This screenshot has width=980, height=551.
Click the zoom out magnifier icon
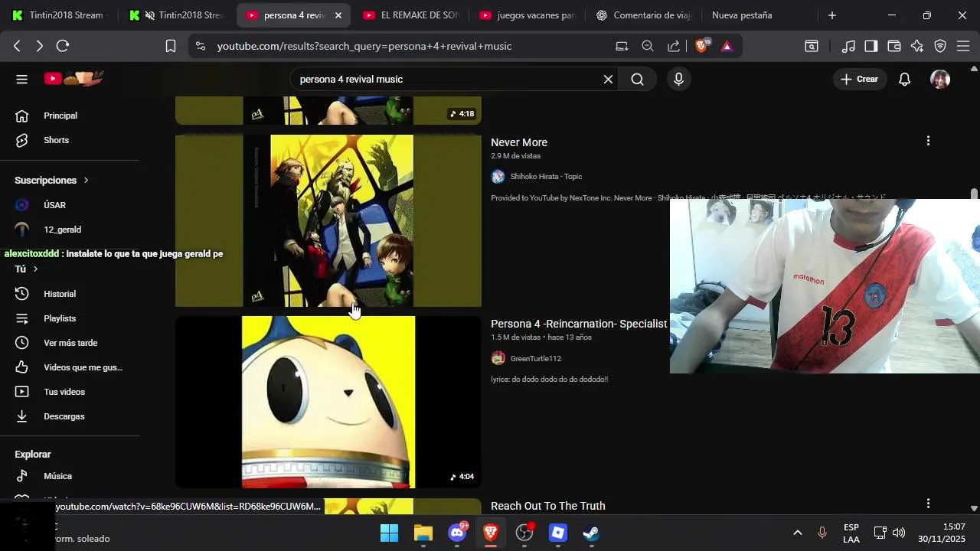pyautogui.click(x=648, y=46)
